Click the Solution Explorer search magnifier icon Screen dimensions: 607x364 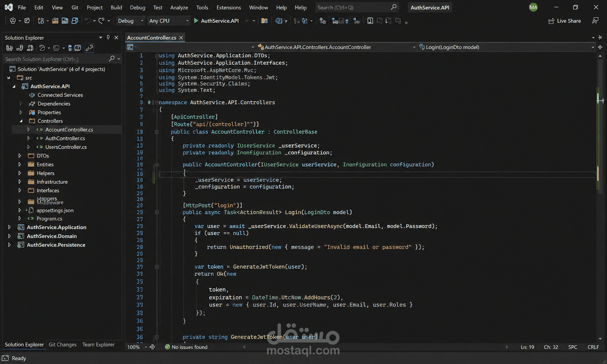pos(111,58)
